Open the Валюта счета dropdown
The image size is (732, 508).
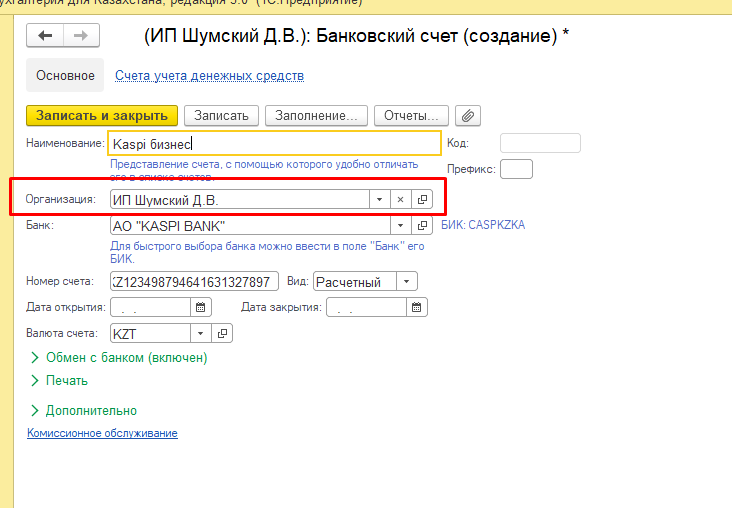click(x=201, y=333)
